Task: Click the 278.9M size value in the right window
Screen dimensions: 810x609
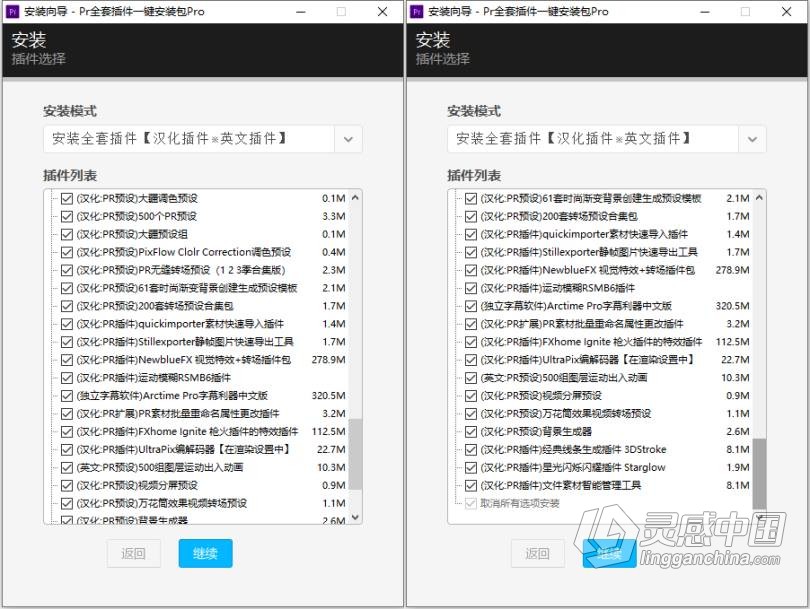Action: tap(733, 270)
